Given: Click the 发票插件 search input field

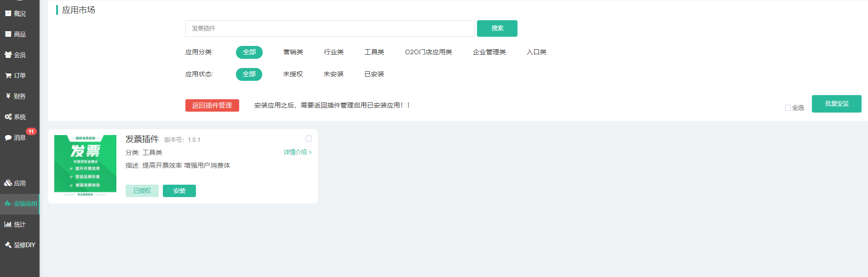Looking at the screenshot, I should [x=330, y=28].
